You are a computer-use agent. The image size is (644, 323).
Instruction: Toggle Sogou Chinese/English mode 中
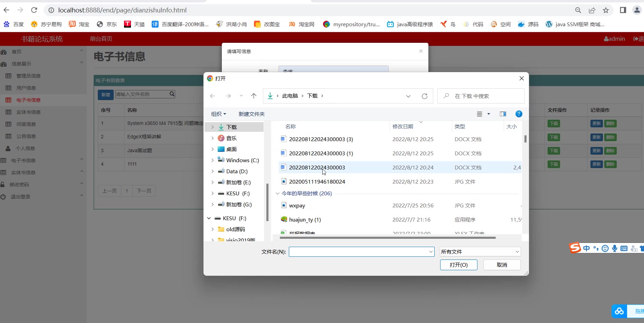coord(586,248)
